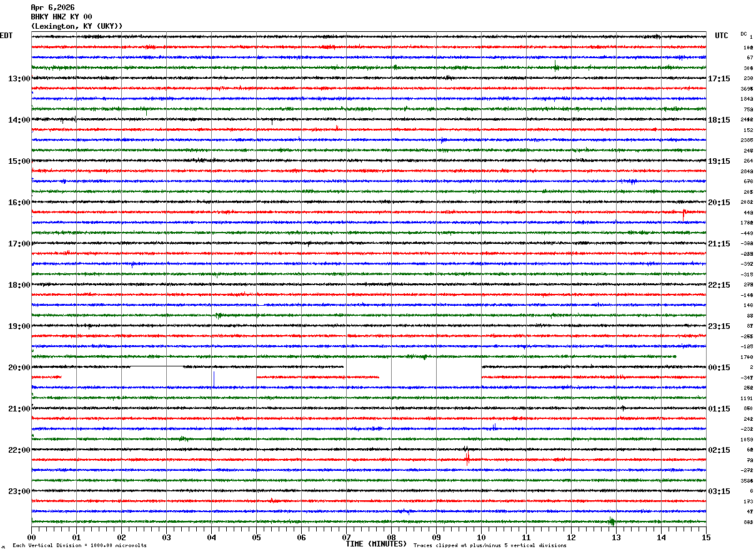Click the DC offset value "152"
The width and height of the screenshot is (756, 554).
pos(748,130)
